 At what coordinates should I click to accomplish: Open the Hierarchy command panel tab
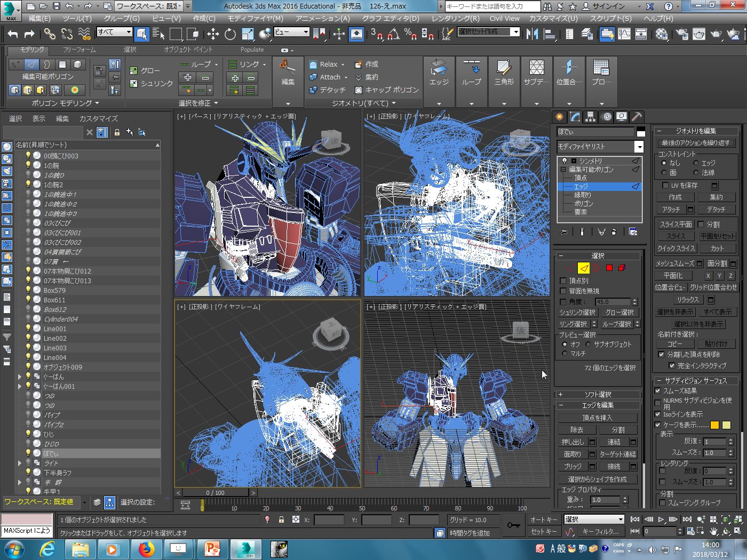pyautogui.click(x=590, y=116)
